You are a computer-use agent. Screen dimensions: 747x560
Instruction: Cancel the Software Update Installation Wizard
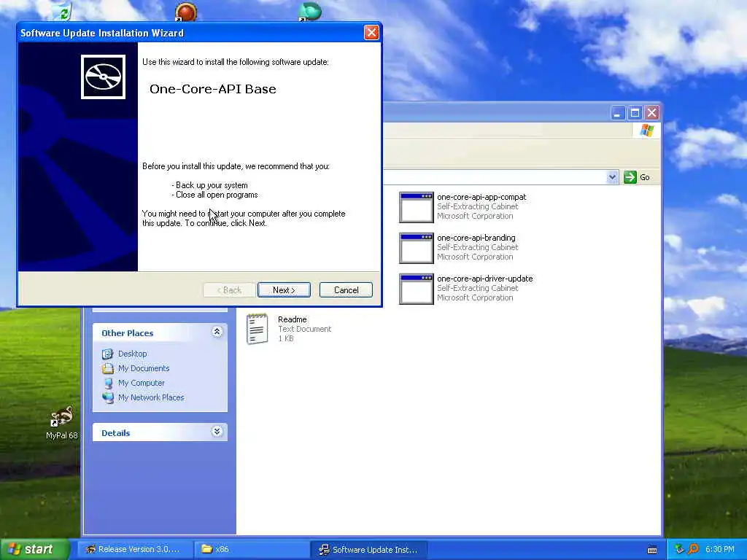(346, 290)
